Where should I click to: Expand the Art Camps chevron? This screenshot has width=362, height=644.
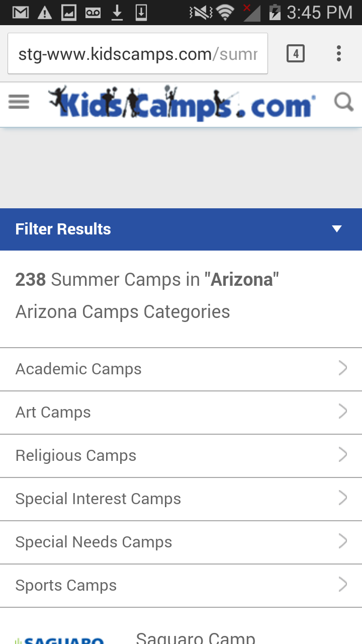(x=343, y=412)
